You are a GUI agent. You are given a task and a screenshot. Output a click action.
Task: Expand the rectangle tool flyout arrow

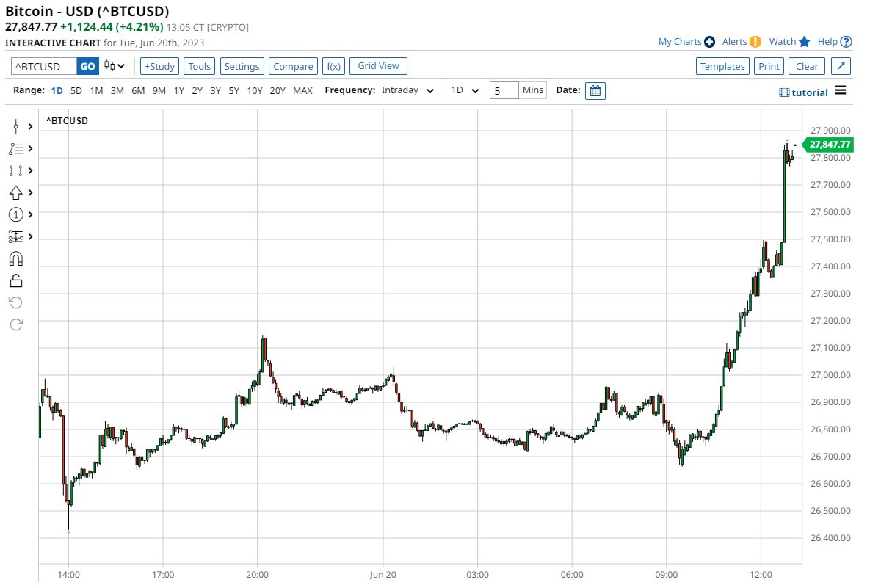(31, 171)
